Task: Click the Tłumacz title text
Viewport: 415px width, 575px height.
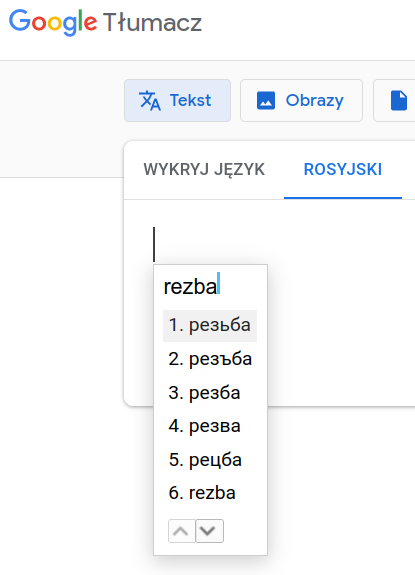Action: (153, 22)
